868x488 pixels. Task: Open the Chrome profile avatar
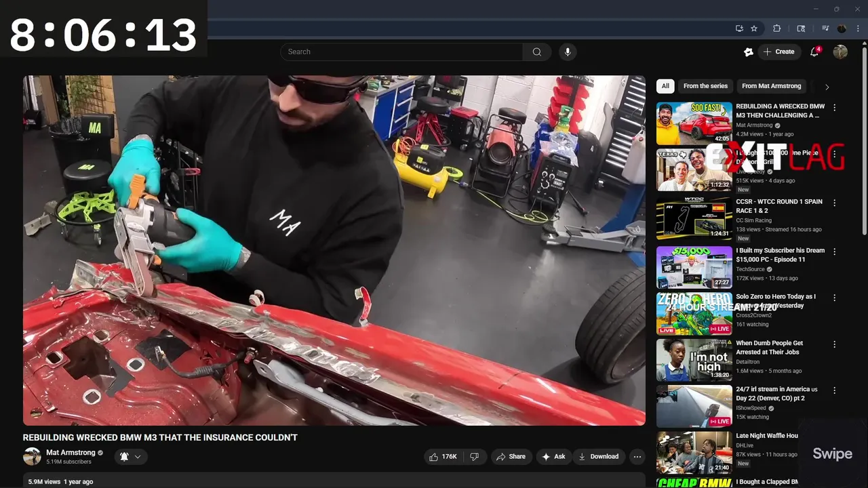pyautogui.click(x=842, y=28)
